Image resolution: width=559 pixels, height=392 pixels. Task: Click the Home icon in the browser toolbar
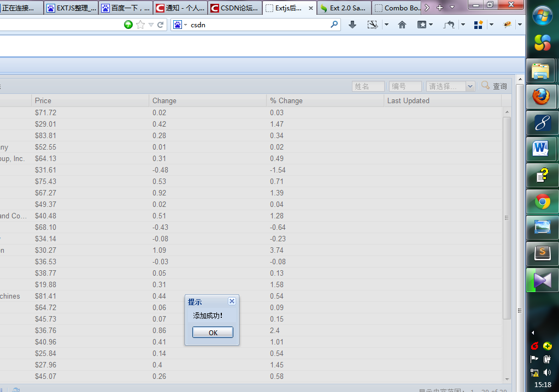tap(402, 25)
